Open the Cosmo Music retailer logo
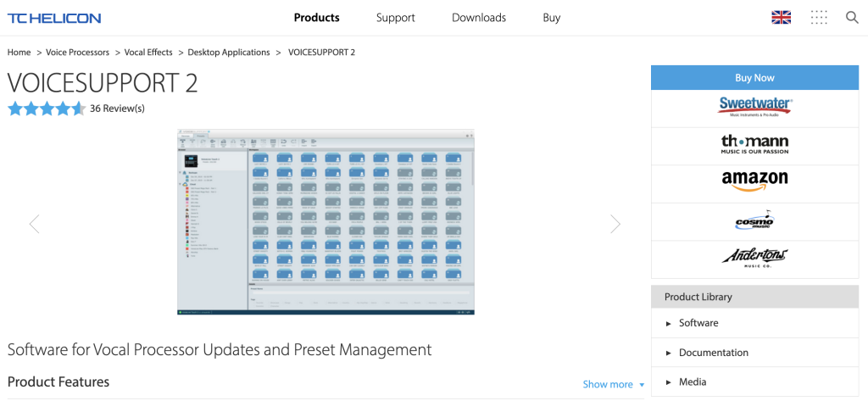Viewport: 868px width, 401px height. click(754, 220)
